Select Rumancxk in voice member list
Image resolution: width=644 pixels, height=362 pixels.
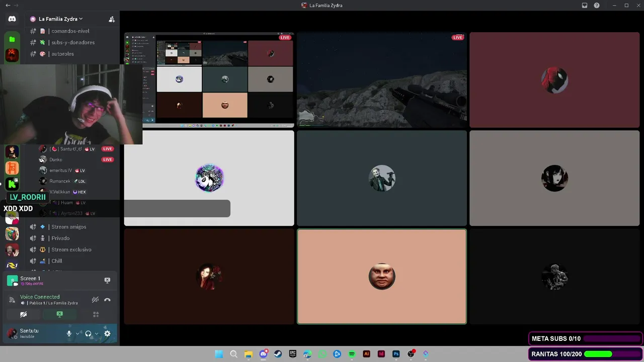pos(77,181)
